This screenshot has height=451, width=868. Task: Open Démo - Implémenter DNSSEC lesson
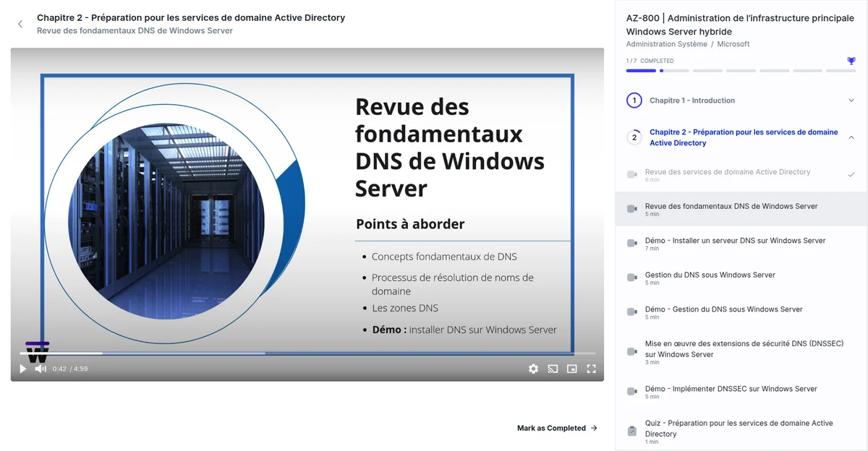click(x=741, y=392)
